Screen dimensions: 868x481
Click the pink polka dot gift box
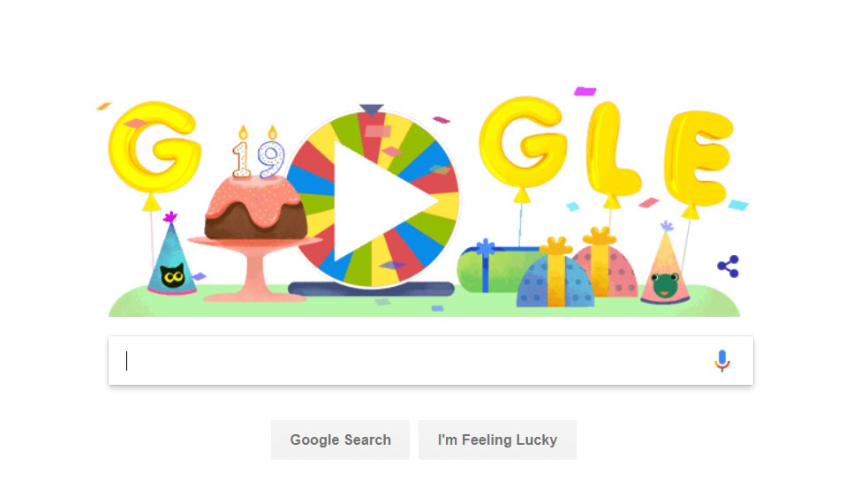click(x=606, y=266)
